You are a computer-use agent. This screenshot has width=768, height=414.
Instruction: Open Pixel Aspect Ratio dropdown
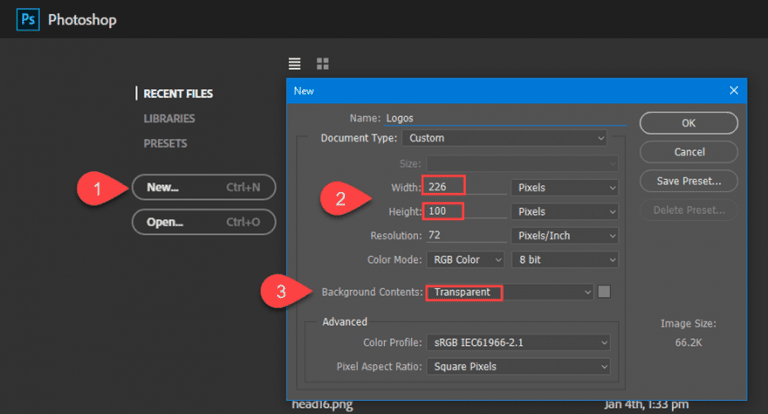point(516,367)
